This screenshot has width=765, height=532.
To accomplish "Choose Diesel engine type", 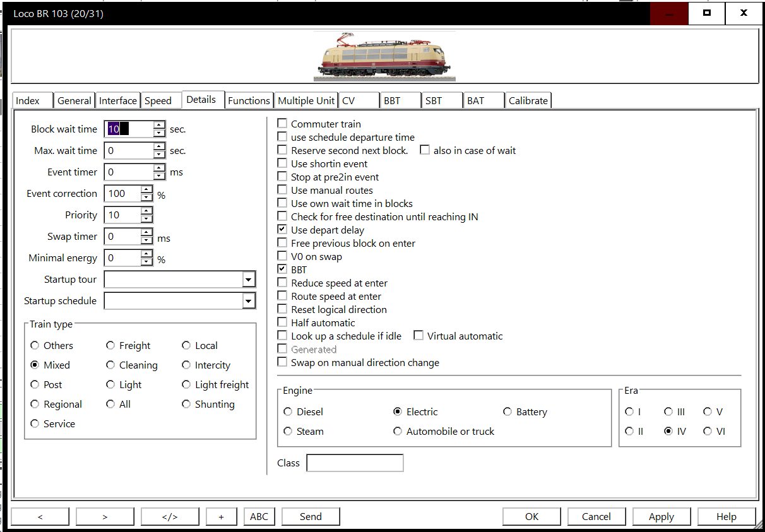I will (x=288, y=411).
